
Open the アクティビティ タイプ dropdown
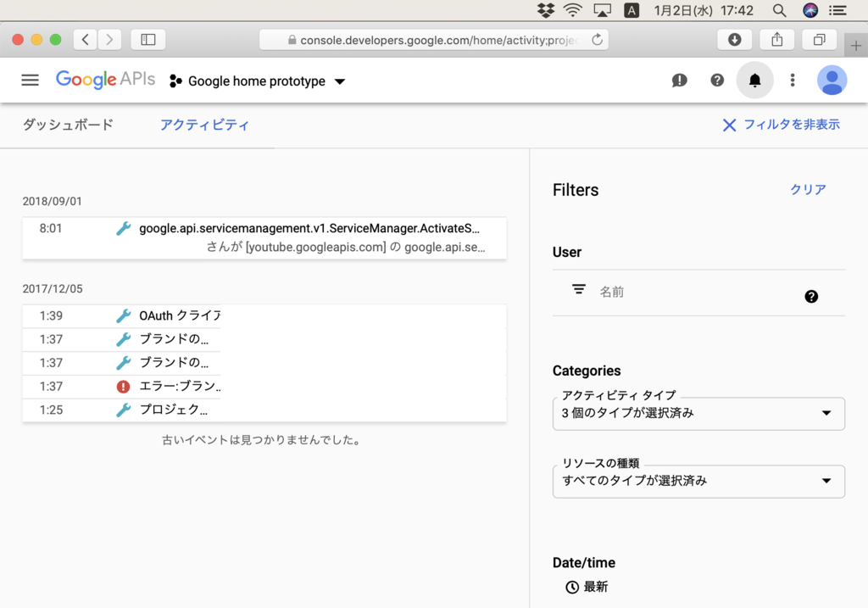coord(698,414)
